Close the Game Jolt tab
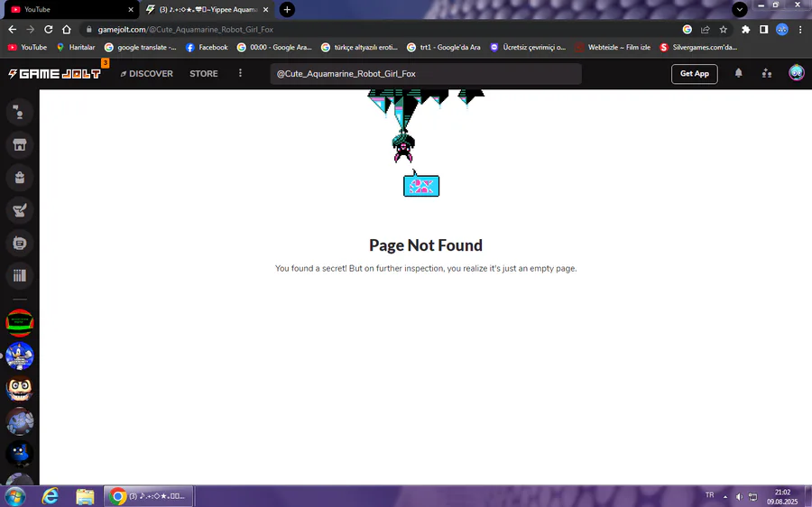This screenshot has height=507, width=812. (265, 9)
